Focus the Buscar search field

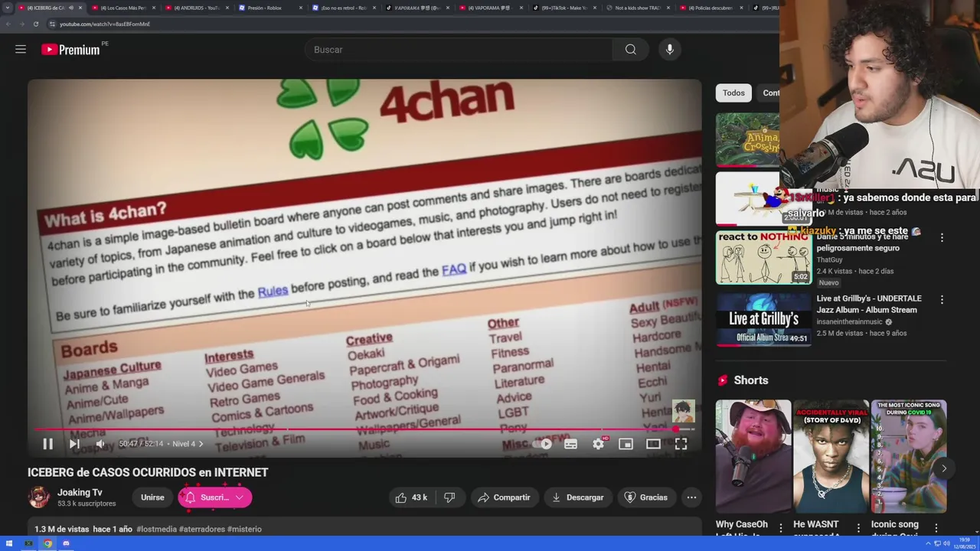(458, 50)
